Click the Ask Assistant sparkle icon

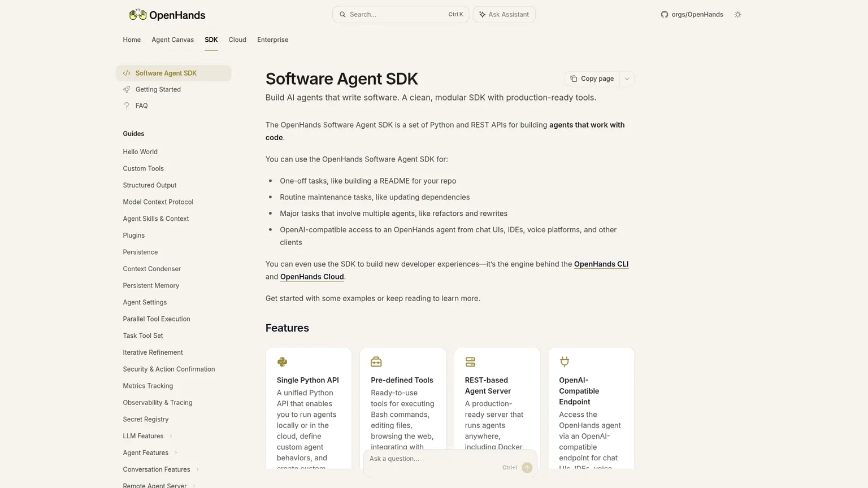click(x=482, y=15)
